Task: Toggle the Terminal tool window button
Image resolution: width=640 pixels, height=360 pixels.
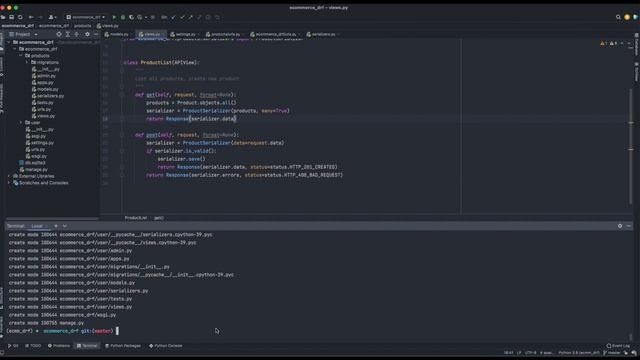Action: [x=87, y=346]
